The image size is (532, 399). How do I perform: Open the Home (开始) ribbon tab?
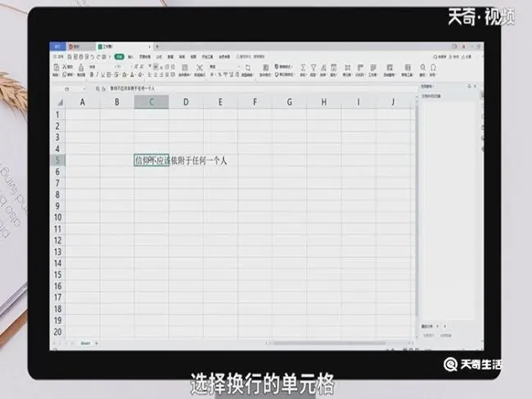click(x=119, y=56)
